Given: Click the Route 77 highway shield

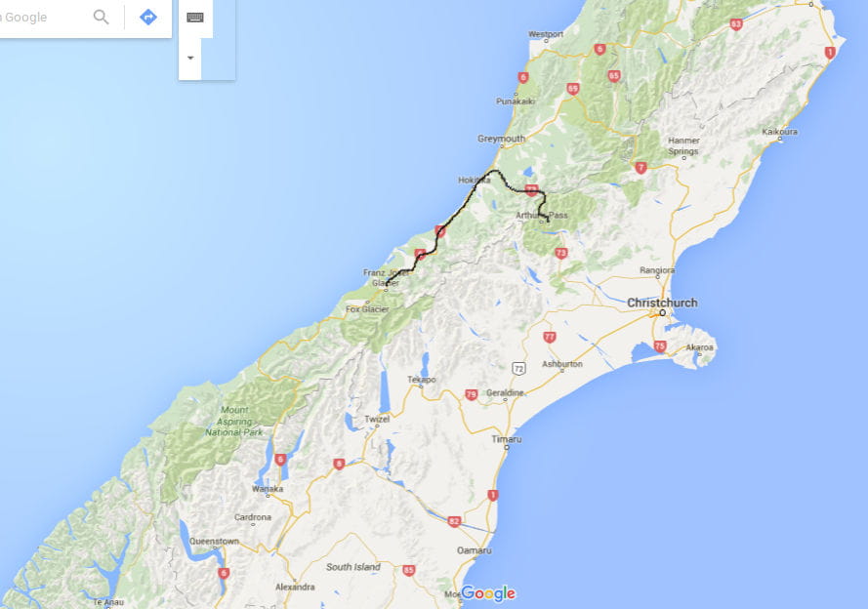Looking at the screenshot, I should [549, 337].
